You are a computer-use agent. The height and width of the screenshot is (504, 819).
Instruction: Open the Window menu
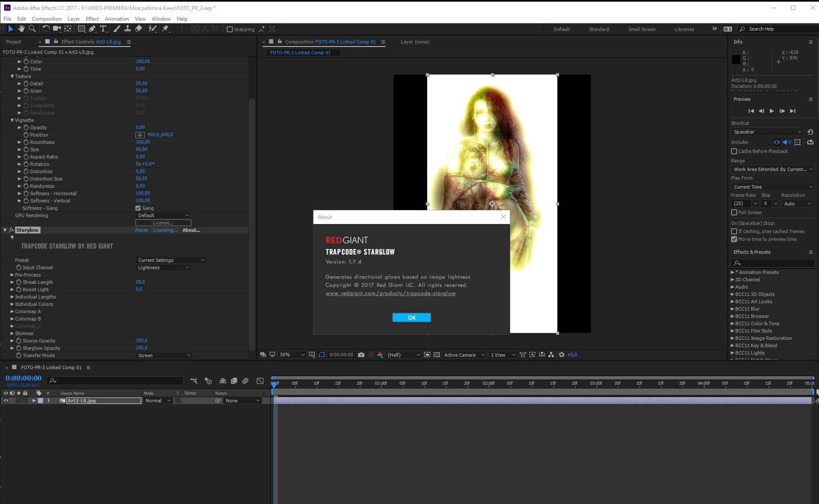click(x=161, y=19)
